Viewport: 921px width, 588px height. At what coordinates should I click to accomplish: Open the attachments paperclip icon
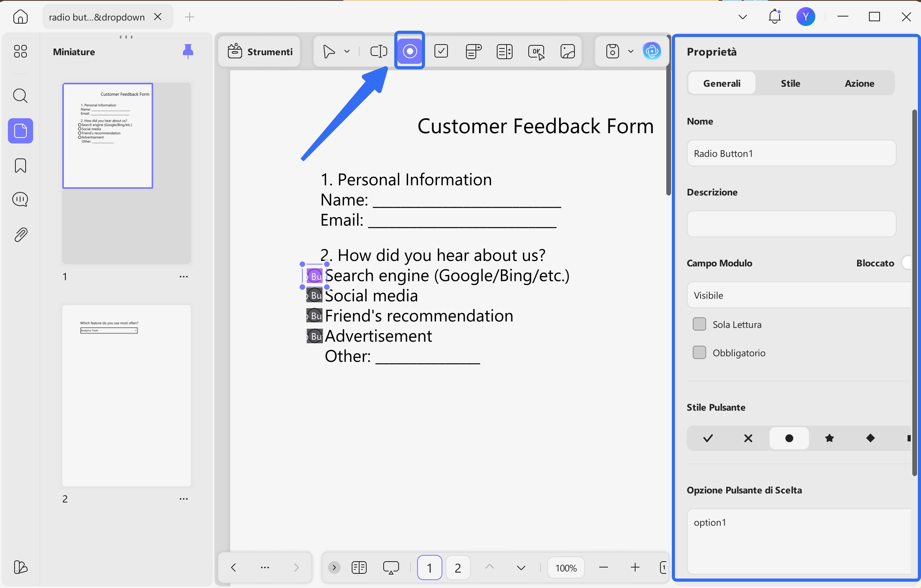tap(21, 234)
